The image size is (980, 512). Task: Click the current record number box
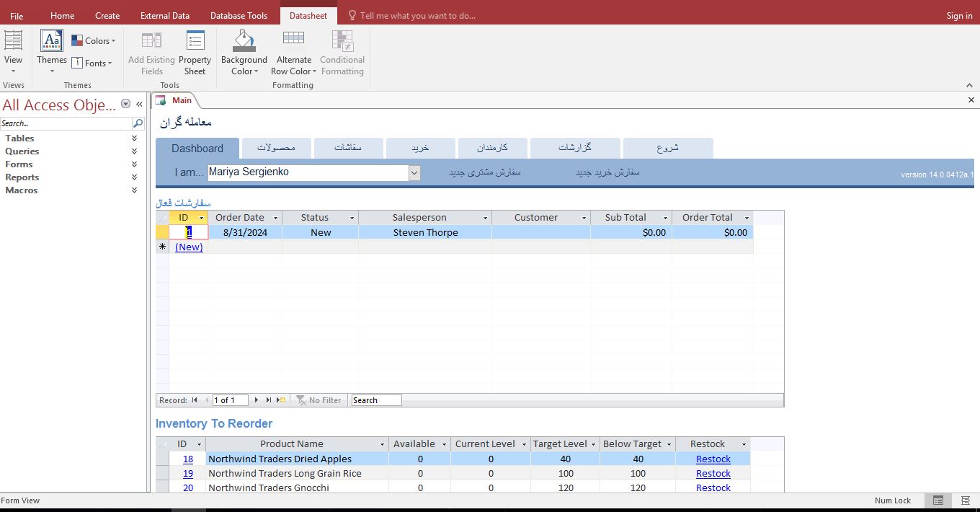click(x=230, y=400)
